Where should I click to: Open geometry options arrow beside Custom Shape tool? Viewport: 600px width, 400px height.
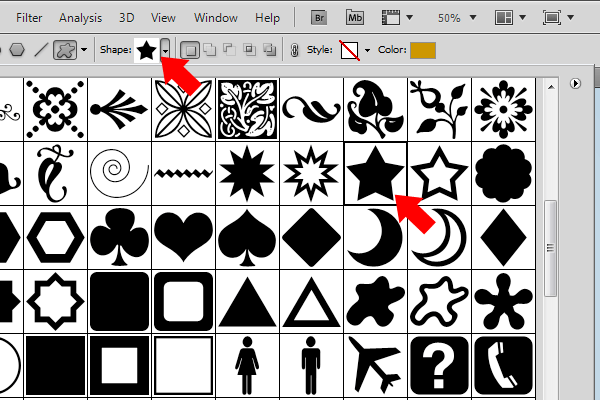84,50
